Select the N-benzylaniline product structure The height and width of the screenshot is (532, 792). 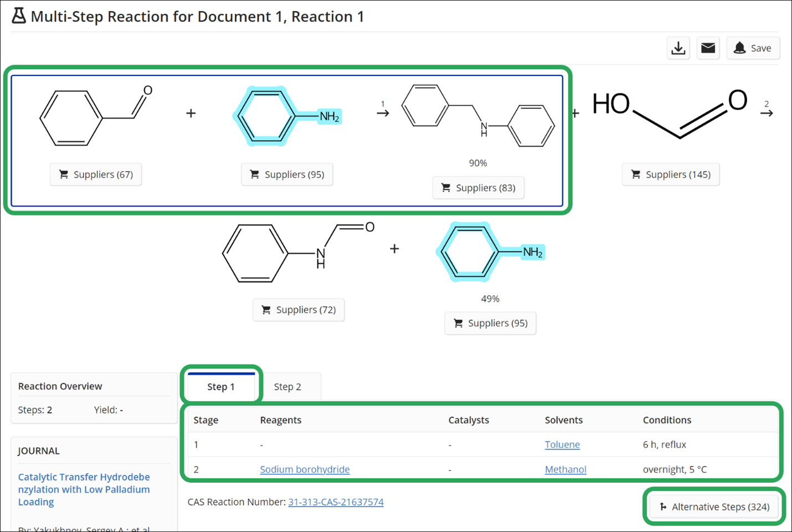pyautogui.click(x=478, y=115)
